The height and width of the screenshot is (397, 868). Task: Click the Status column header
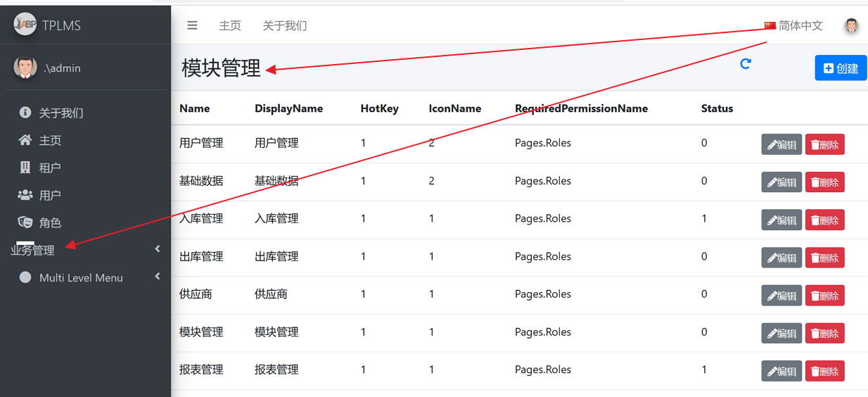coord(717,108)
